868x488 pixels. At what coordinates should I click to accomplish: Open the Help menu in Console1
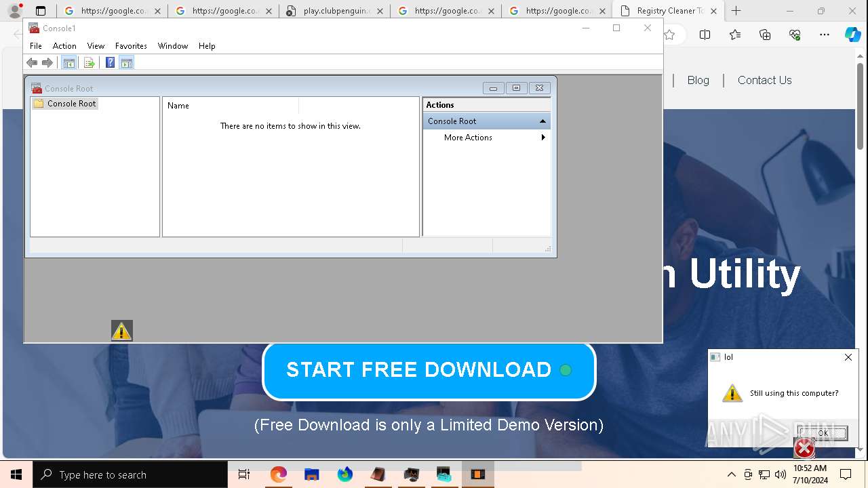(x=207, y=46)
